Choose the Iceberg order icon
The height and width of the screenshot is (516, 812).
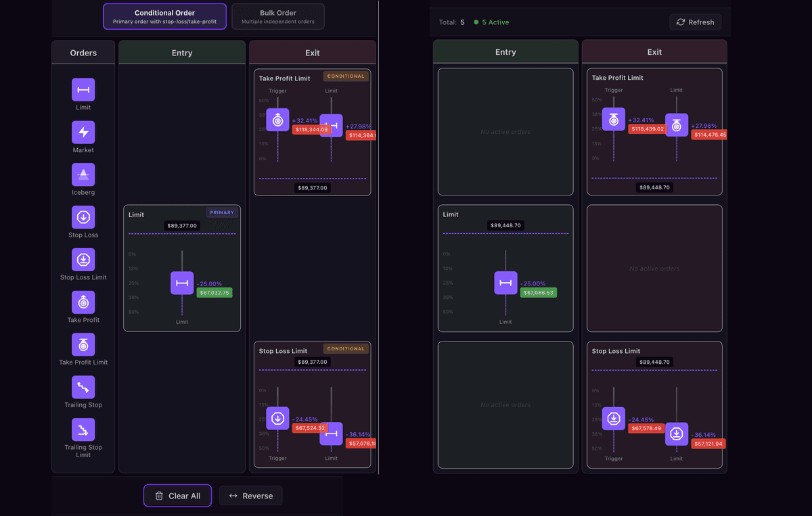[83, 175]
